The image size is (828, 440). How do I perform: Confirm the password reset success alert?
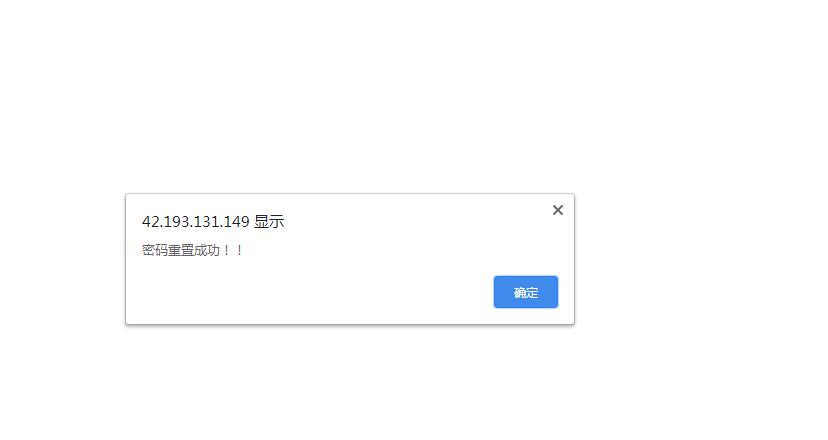click(525, 292)
